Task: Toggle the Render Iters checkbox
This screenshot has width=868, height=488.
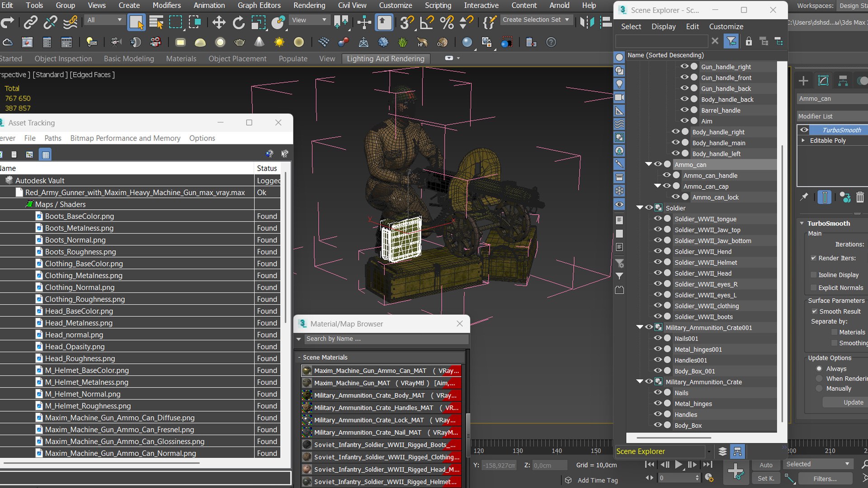Action: (813, 258)
